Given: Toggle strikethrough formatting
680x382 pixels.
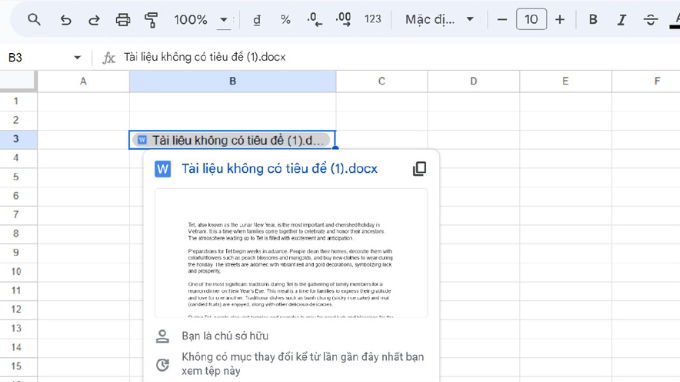Looking at the screenshot, I should click(x=650, y=20).
